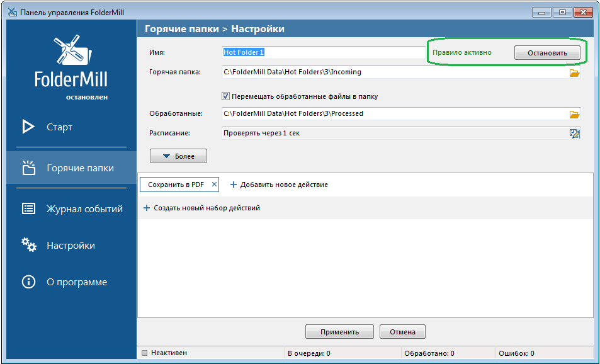The image size is (600, 364).
Task: Click the settings gears icon in sidebar
Action: point(29,245)
